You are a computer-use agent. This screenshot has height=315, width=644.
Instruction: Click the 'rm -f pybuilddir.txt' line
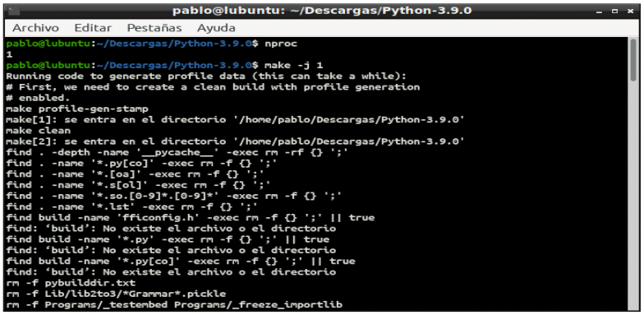71,283
